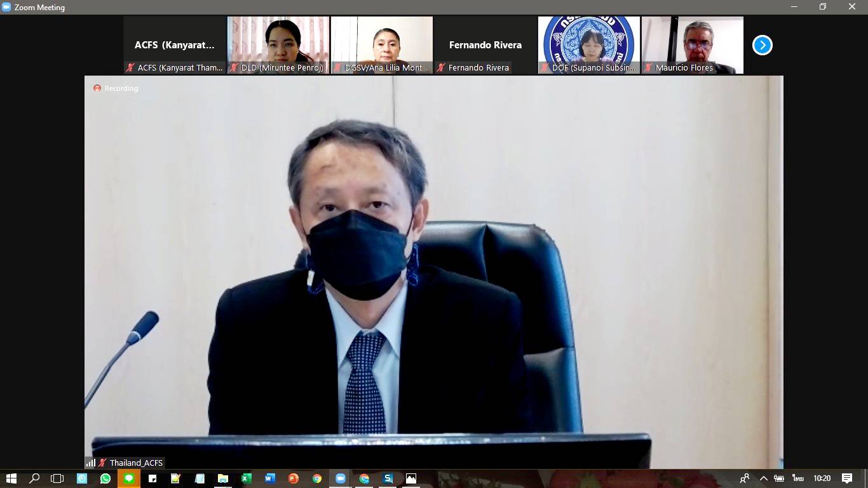The image size is (868, 488).
Task: Open the Windows notification center
Action: click(847, 478)
